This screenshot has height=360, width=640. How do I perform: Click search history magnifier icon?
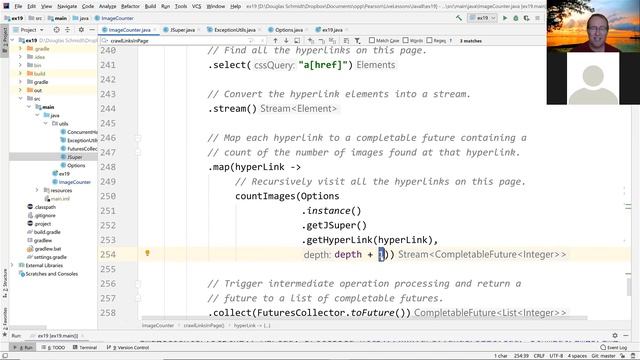[104, 40]
